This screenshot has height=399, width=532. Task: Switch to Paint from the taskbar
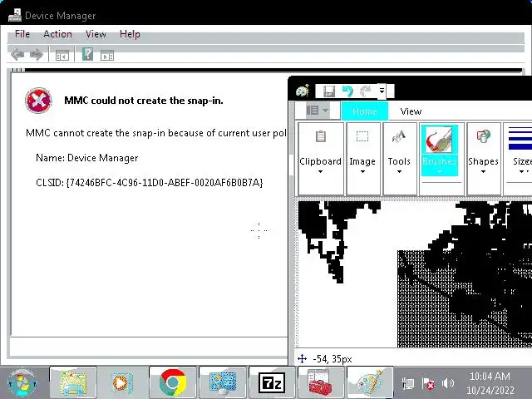(x=370, y=383)
